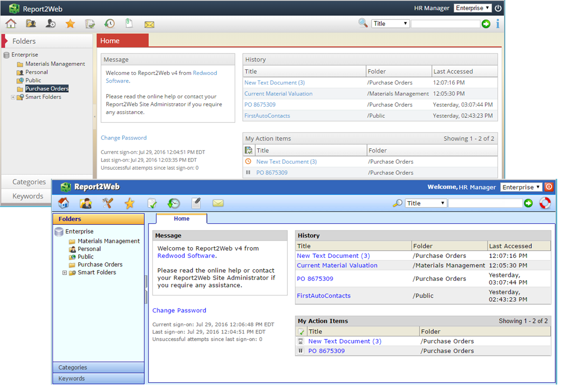Open Current Material Valuation in lower History list

[x=337, y=266]
